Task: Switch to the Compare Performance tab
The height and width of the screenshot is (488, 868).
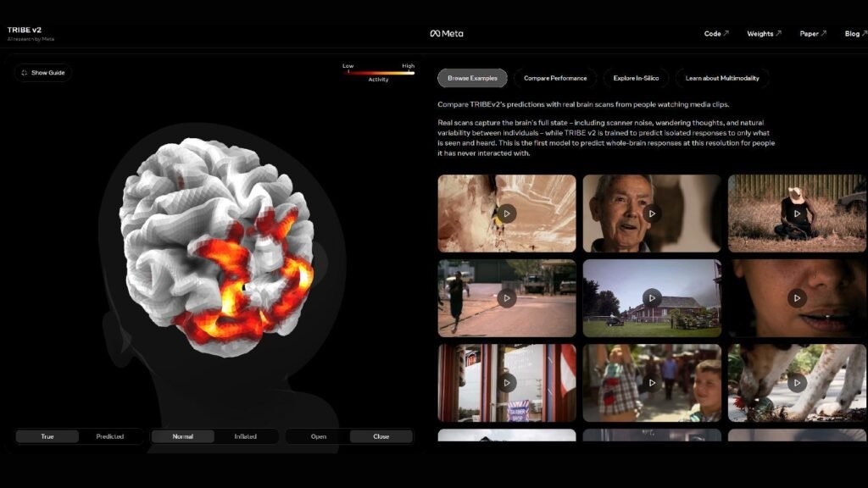Action: tap(554, 78)
